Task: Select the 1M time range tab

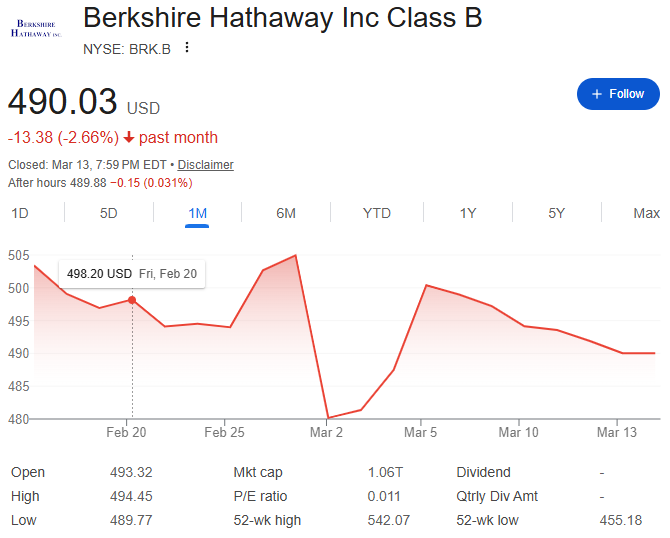Action: (197, 213)
